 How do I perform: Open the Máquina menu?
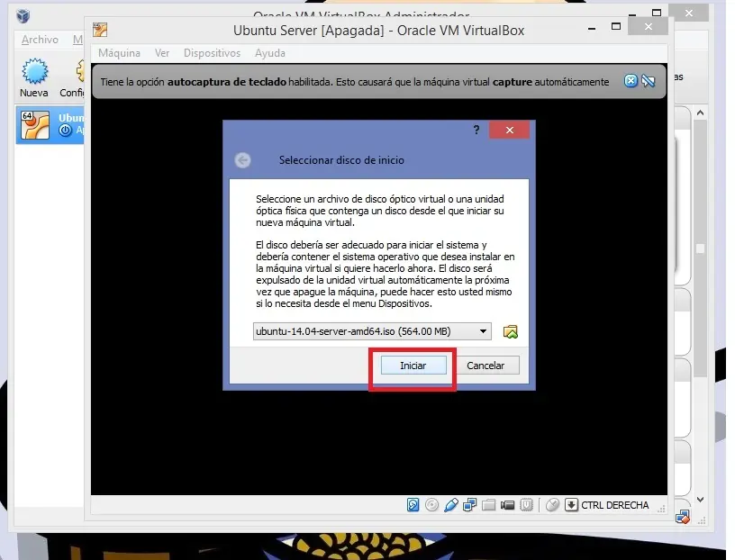[119, 53]
